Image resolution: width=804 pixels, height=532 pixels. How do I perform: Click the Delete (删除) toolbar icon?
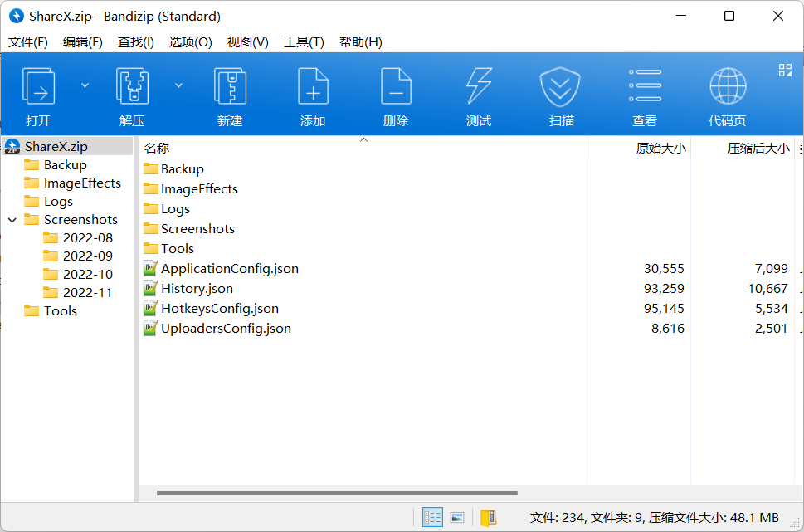(396, 86)
